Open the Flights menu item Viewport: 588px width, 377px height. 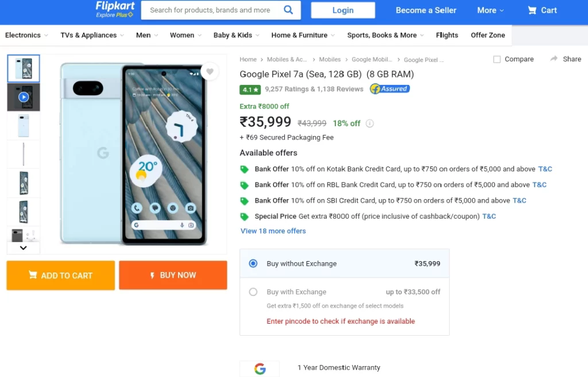click(x=447, y=35)
